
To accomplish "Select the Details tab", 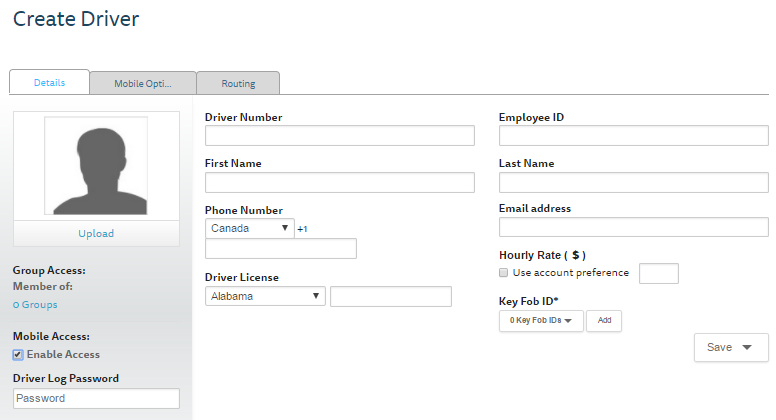I will [49, 82].
